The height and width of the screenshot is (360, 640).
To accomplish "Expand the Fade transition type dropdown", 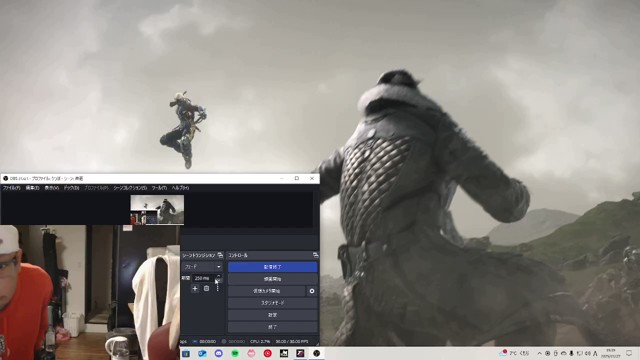I will click(202, 267).
